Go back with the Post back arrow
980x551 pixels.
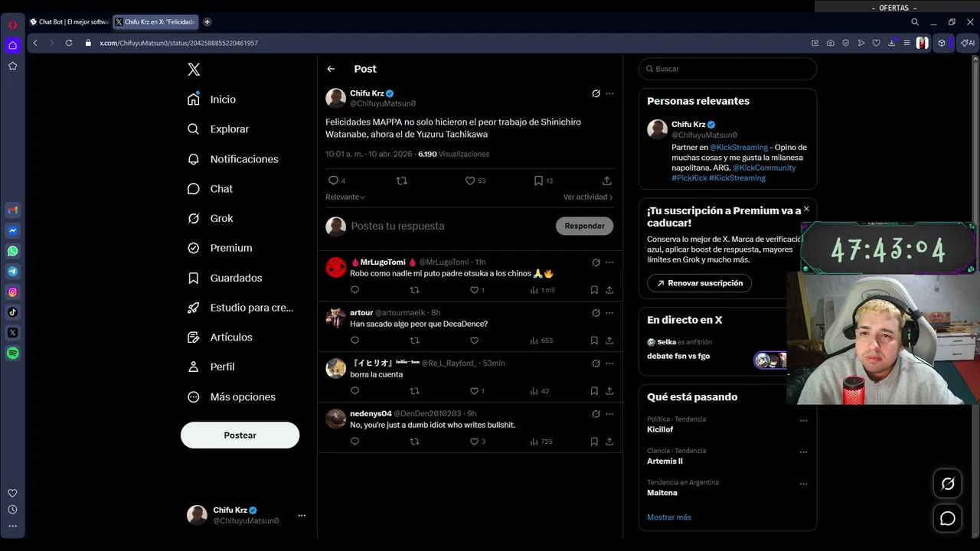[x=331, y=69]
